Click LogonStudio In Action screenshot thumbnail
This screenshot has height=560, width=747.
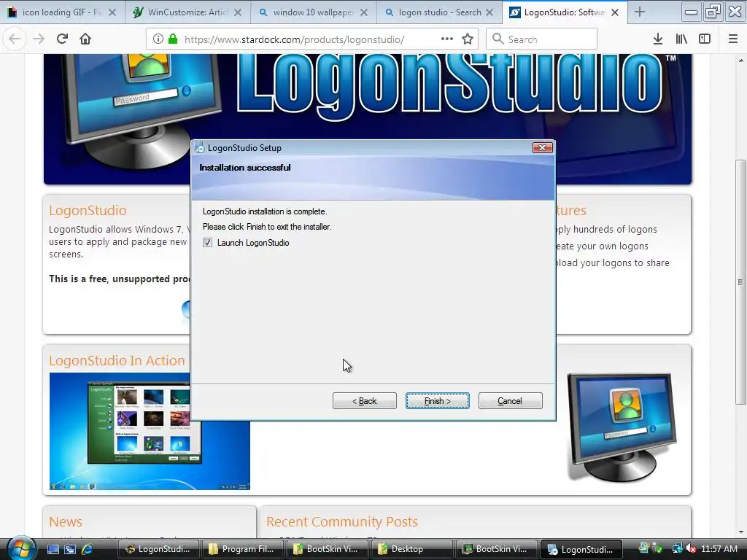(x=150, y=431)
